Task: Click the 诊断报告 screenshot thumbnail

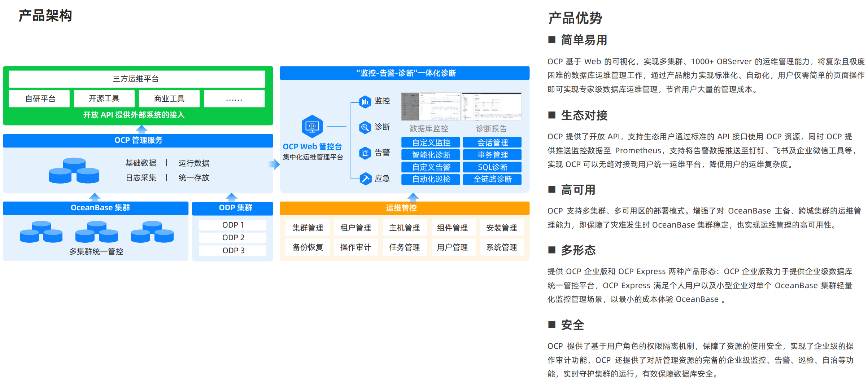Action: (492, 106)
